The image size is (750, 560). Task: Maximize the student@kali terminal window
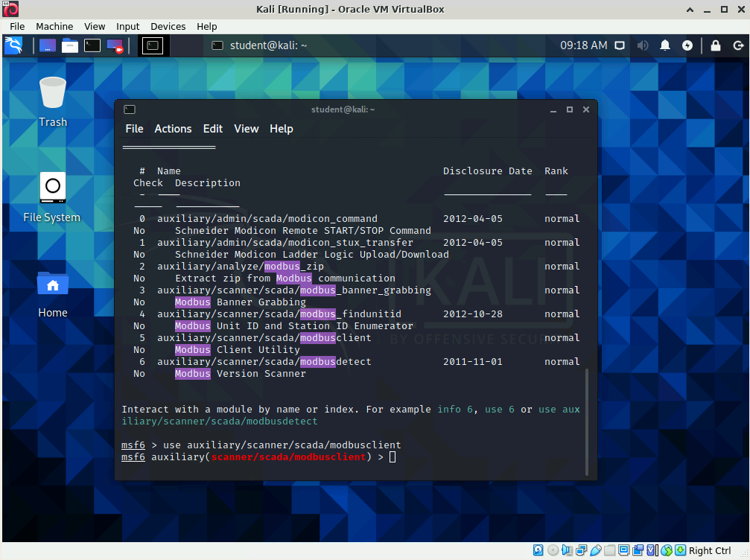[570, 109]
